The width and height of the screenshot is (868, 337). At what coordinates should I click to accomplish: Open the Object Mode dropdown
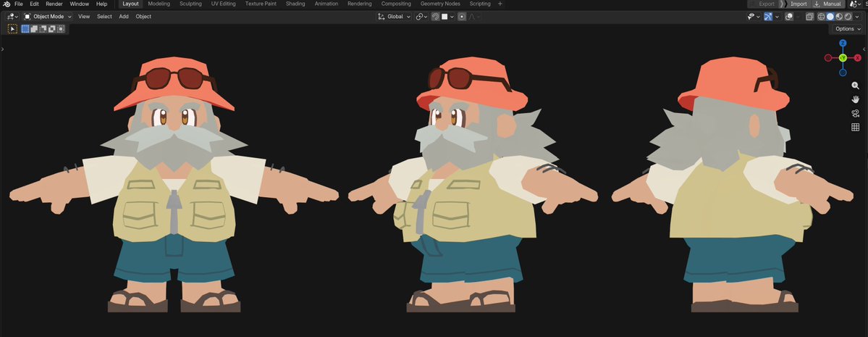pos(48,17)
